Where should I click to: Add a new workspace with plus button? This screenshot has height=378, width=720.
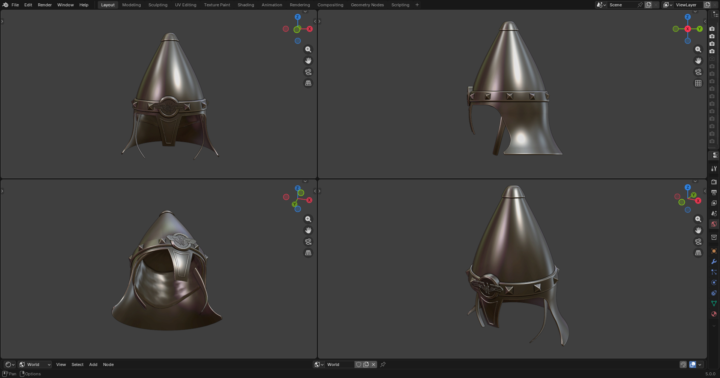point(417,5)
